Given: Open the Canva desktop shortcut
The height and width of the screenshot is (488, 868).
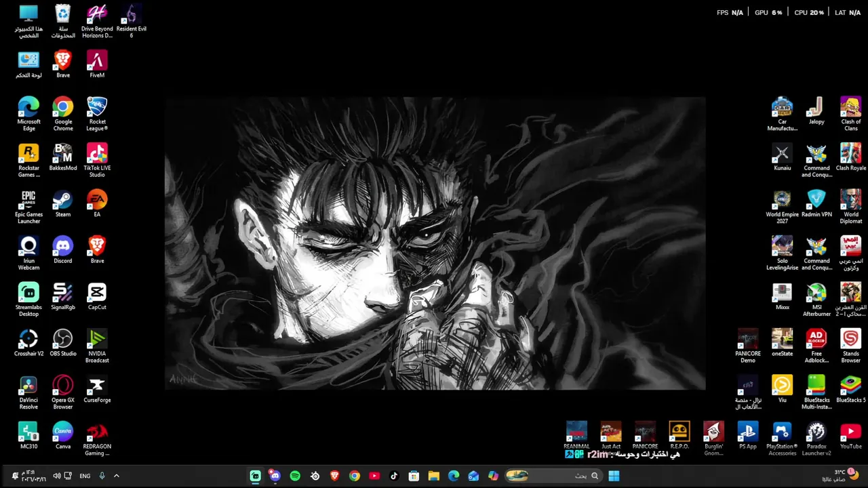Looking at the screenshot, I should (x=63, y=435).
